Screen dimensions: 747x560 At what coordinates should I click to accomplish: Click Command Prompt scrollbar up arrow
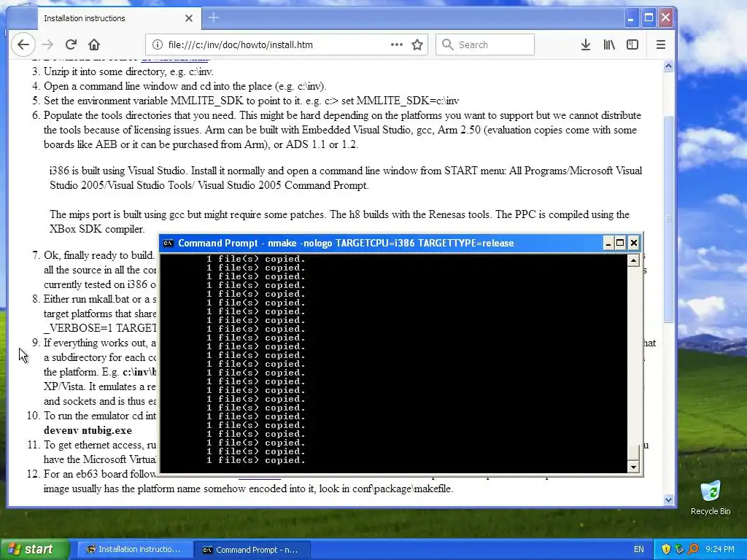pos(633,260)
